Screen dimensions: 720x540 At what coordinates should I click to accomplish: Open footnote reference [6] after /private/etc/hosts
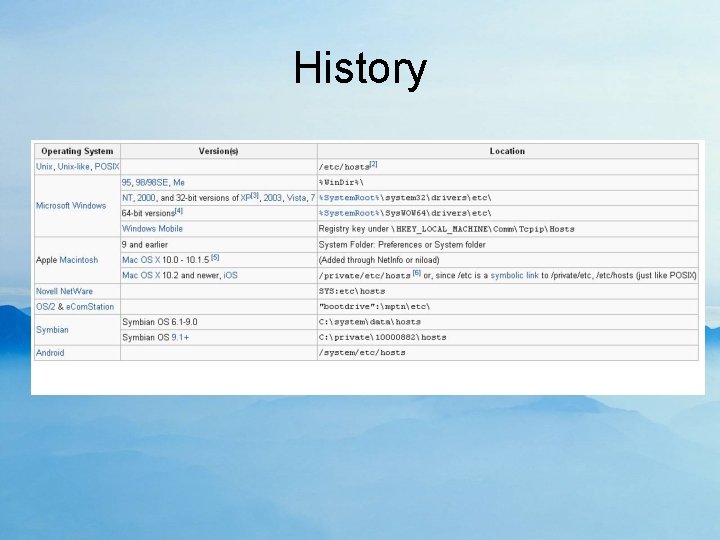[416, 273]
